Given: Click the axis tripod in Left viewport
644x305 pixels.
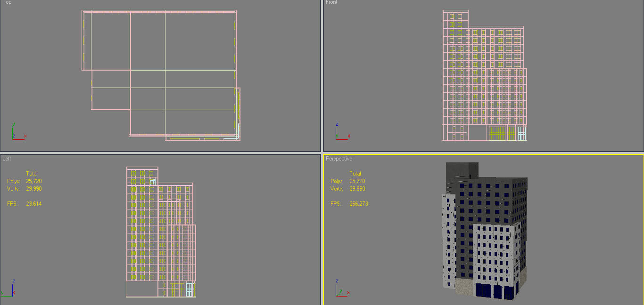Looking at the screenshot, I should coord(8,288).
